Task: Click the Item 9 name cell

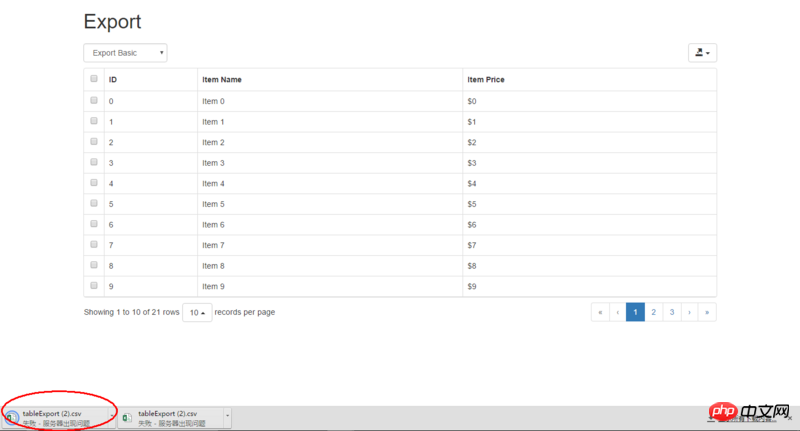Action: (x=330, y=286)
